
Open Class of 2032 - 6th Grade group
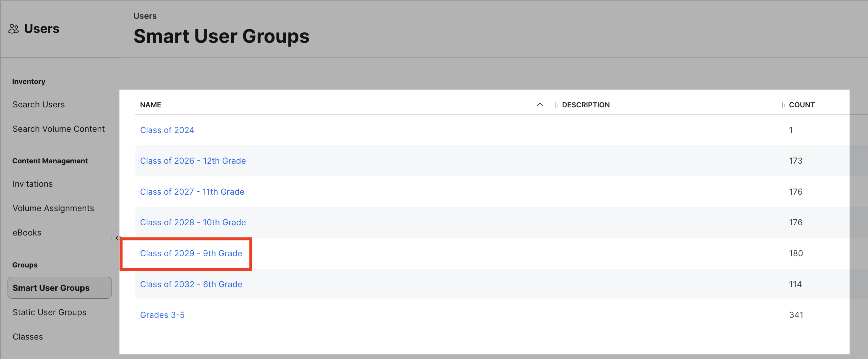pyautogui.click(x=191, y=285)
